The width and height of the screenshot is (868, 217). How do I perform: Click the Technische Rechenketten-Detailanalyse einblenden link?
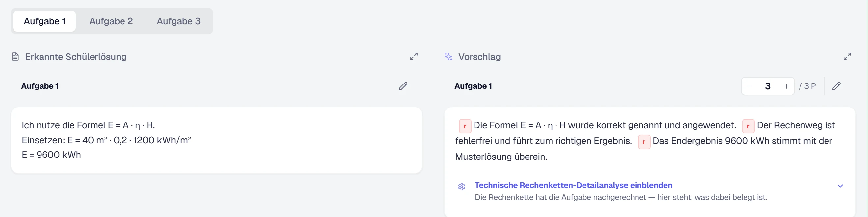(x=573, y=185)
